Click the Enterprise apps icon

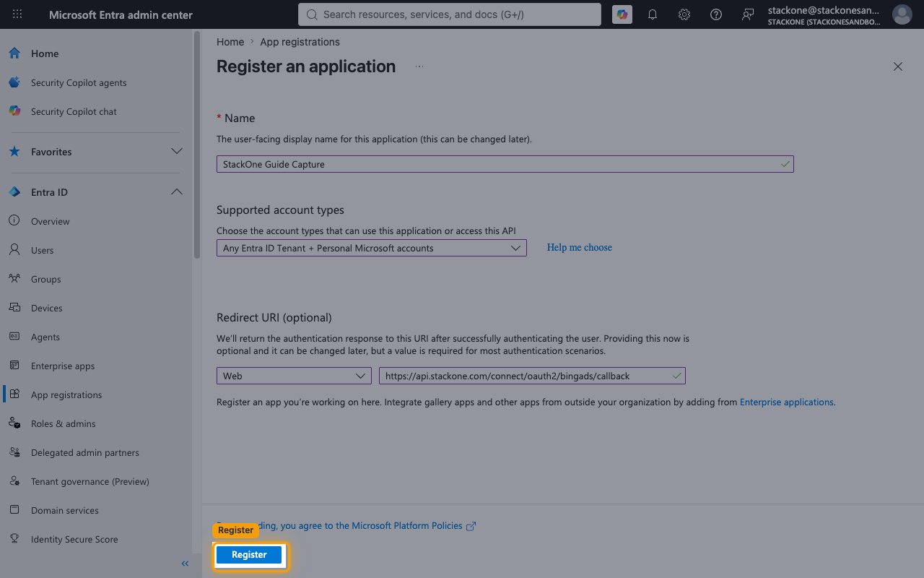pos(14,366)
